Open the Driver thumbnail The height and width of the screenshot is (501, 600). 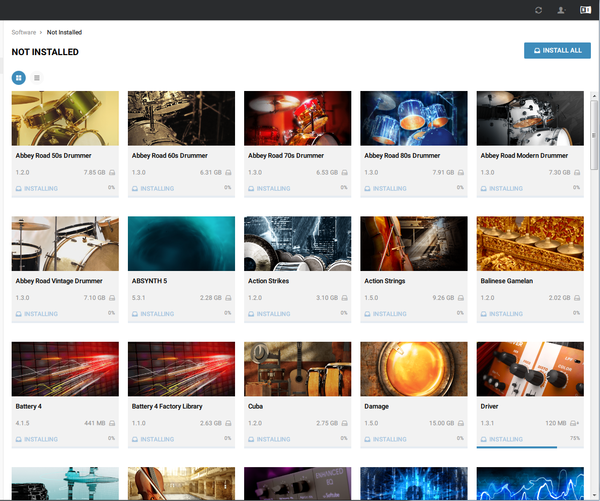click(530, 369)
